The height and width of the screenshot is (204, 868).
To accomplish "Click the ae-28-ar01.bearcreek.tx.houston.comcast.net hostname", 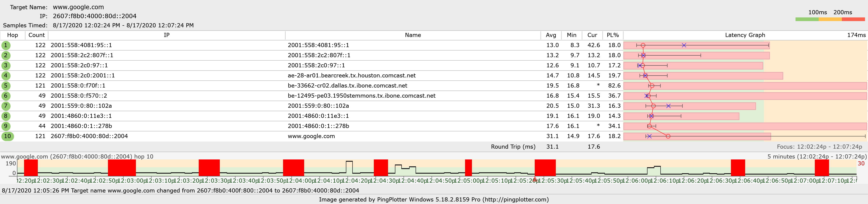I will pyautogui.click(x=351, y=76).
